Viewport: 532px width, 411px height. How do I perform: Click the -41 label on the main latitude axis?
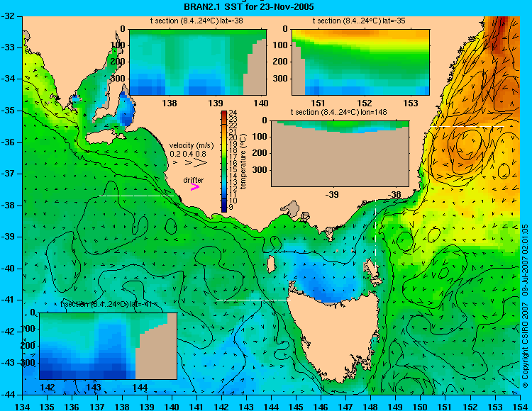tap(9, 300)
